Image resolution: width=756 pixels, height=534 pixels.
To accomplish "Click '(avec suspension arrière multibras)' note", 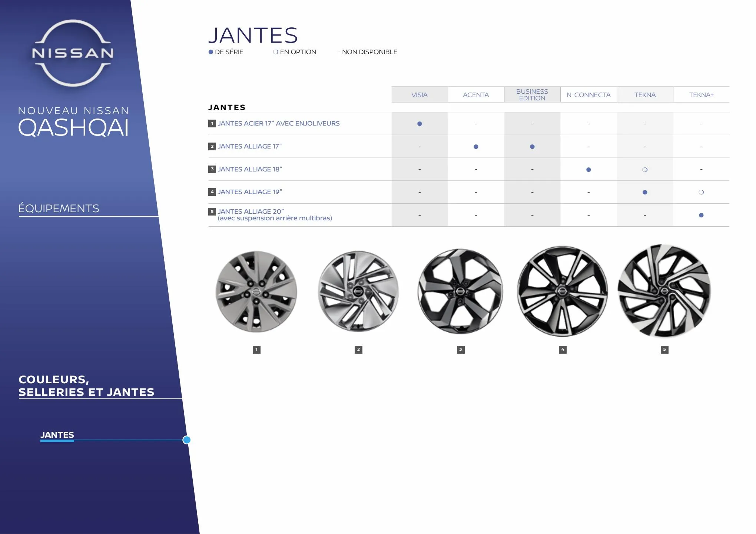I will tap(275, 218).
